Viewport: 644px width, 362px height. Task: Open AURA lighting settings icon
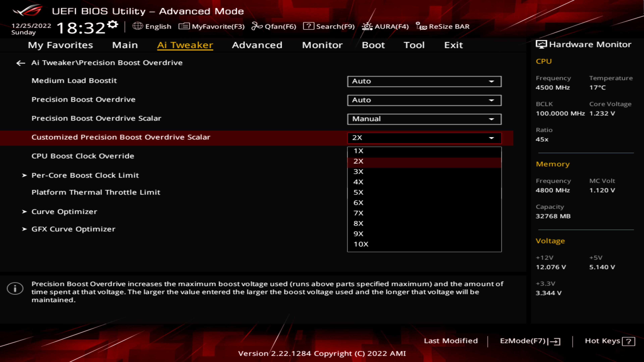[x=367, y=26]
